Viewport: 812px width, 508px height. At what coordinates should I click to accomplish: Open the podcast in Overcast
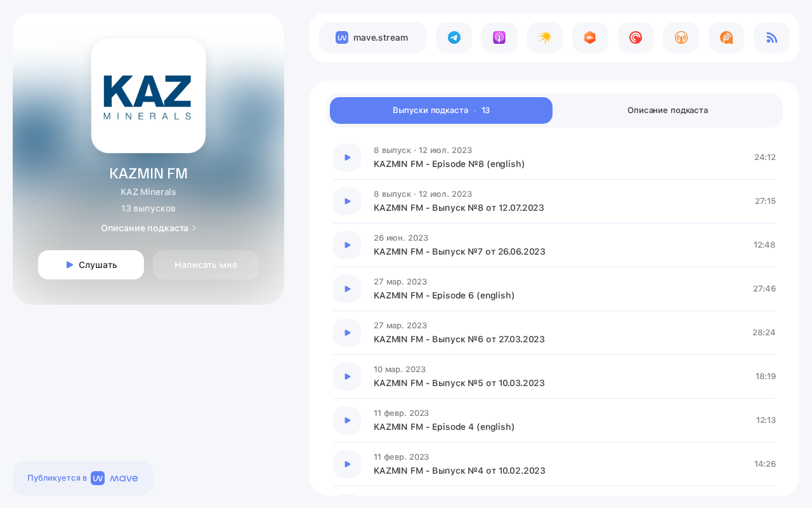681,37
